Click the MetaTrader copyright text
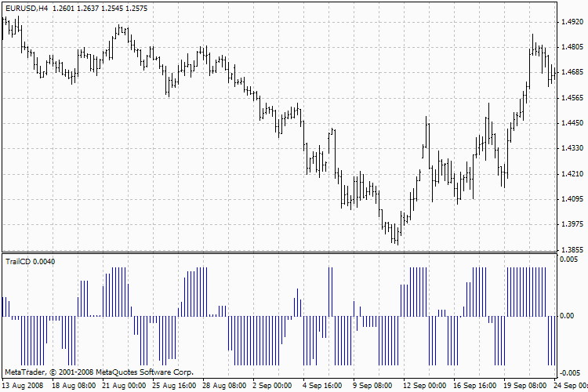Viewport: 588px width, 392px height. [99, 372]
